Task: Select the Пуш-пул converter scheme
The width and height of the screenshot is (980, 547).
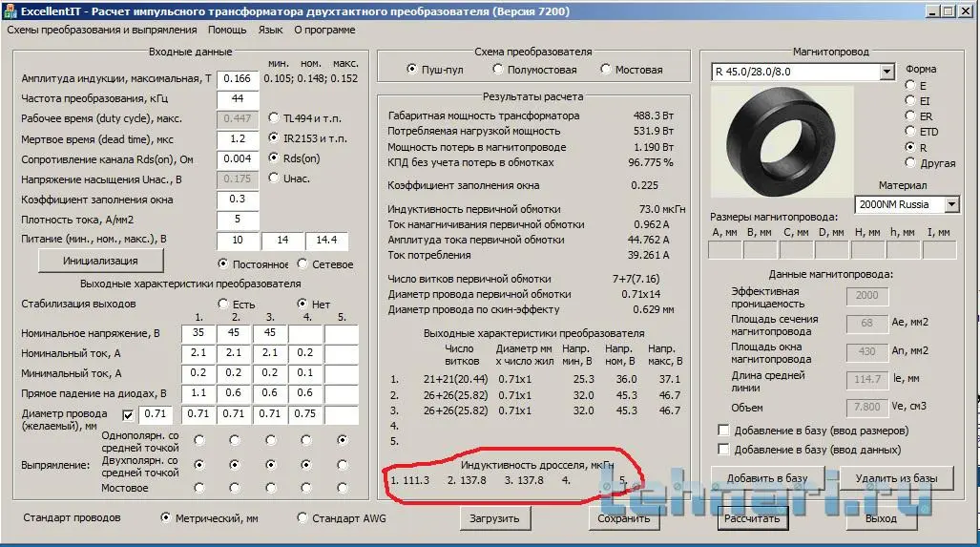Action: coord(412,69)
